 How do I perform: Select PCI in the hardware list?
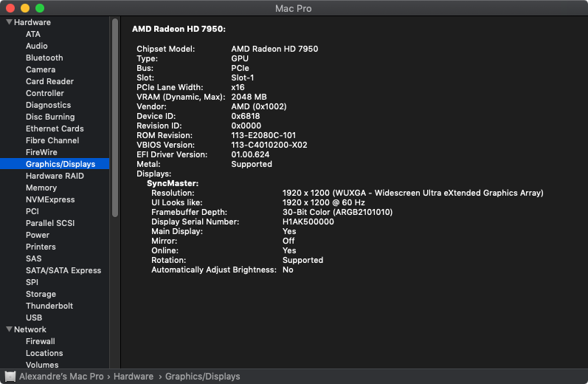(x=32, y=211)
